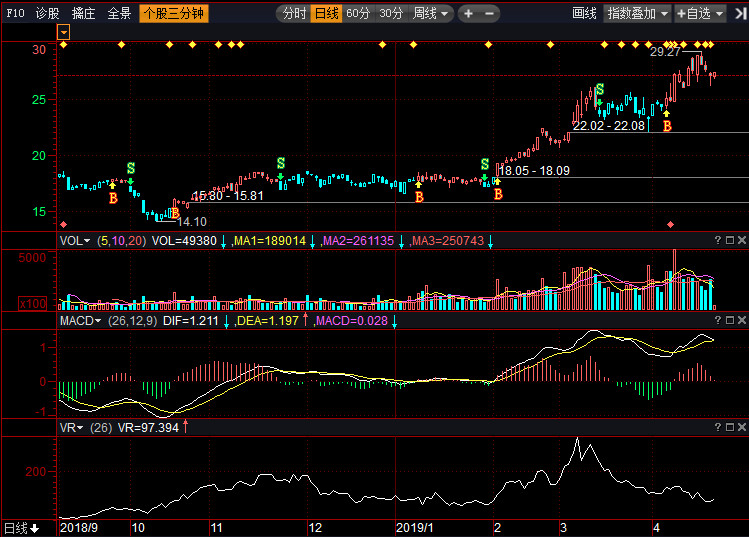Viewport: 749px width, 537px height.
Task: Click the +自选 add to watchlist button
Action: point(697,14)
